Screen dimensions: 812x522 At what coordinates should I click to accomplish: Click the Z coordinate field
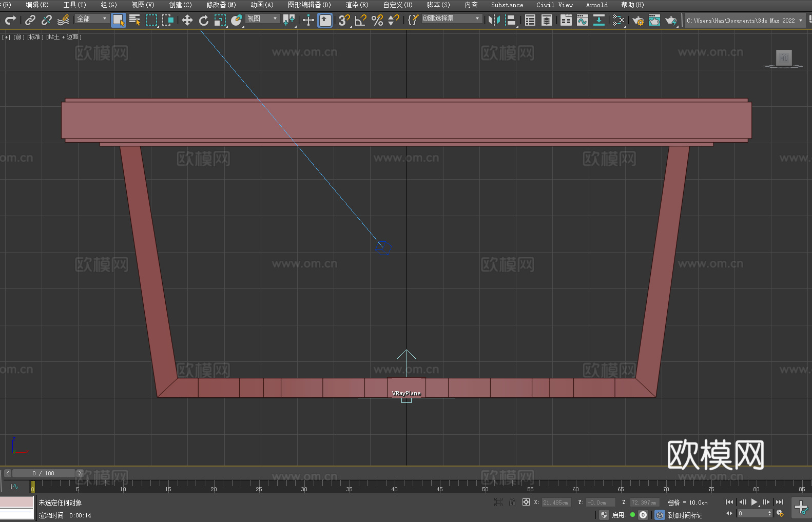pos(644,502)
